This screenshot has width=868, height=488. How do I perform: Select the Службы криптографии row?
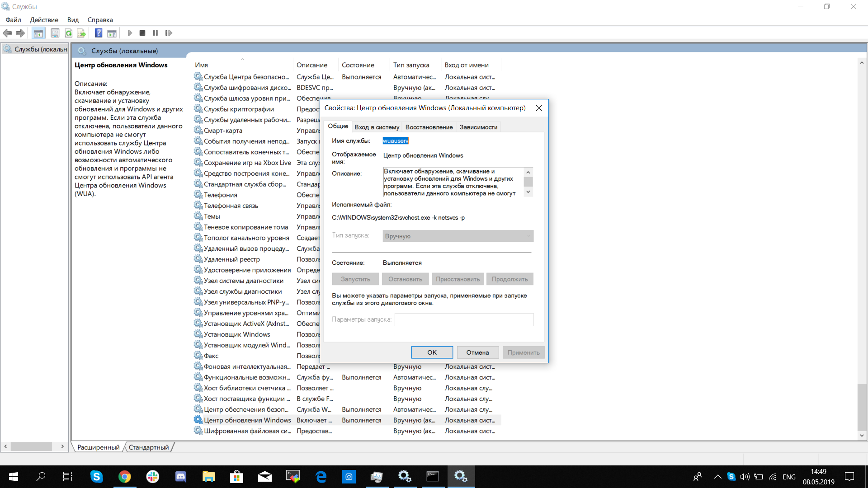tap(239, 109)
